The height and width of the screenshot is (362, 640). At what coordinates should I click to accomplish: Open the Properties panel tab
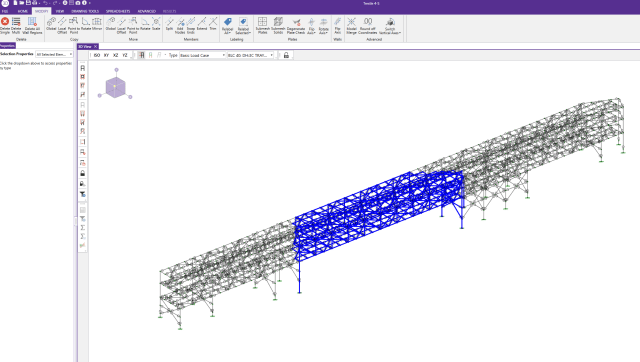(7, 46)
